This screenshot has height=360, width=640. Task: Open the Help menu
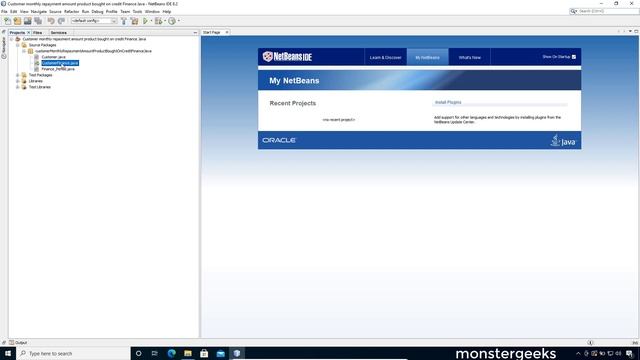[167, 11]
